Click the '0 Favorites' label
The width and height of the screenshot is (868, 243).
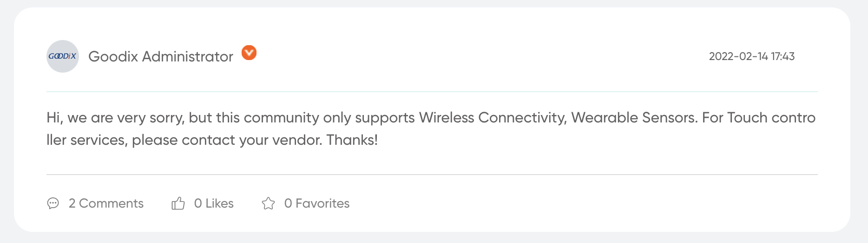pyautogui.click(x=317, y=203)
